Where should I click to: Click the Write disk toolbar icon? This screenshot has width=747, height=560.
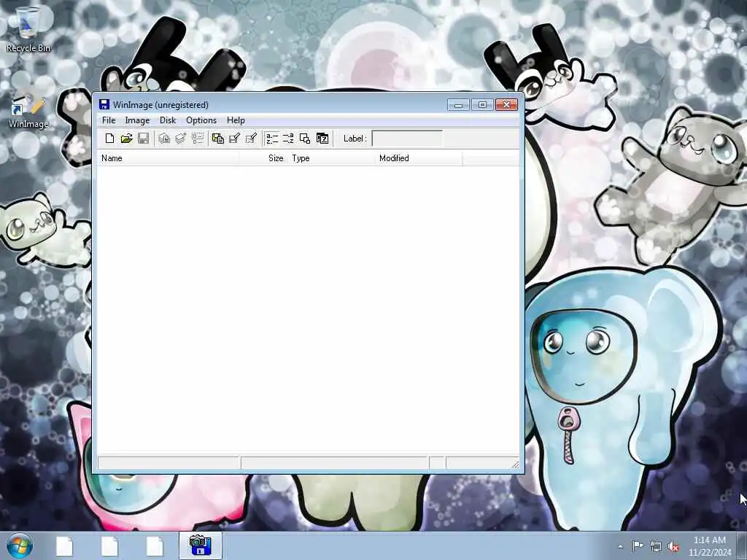234,139
